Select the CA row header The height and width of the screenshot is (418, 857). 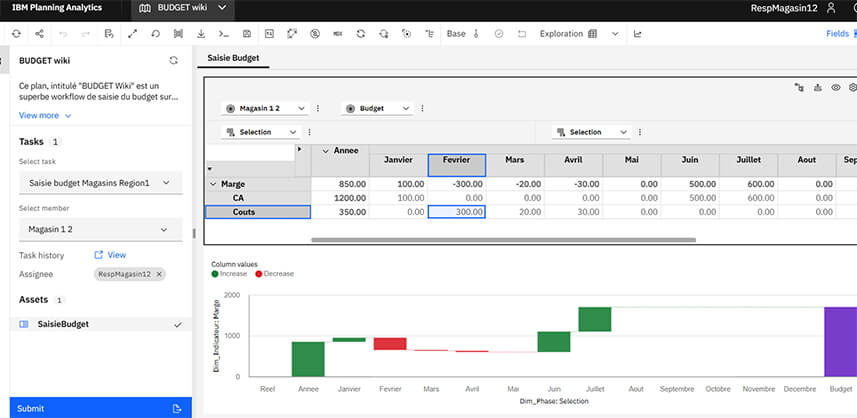click(258, 198)
